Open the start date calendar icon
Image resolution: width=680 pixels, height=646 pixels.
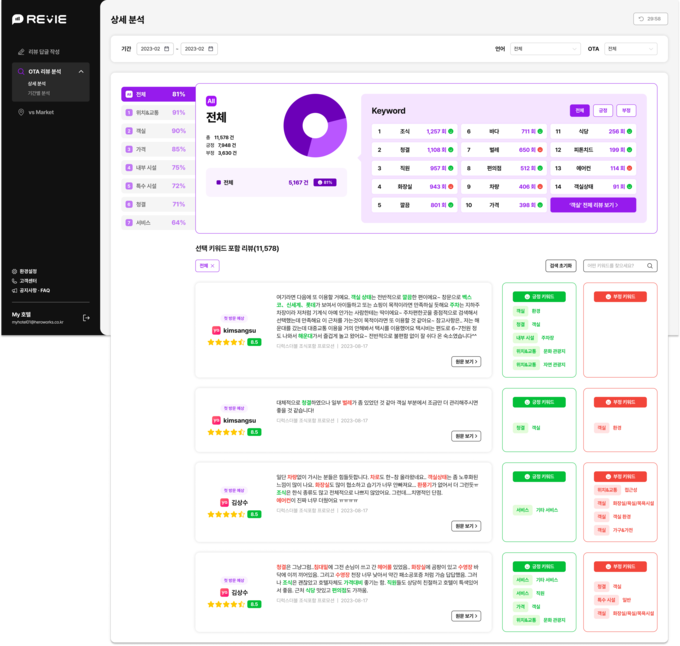[x=167, y=49]
